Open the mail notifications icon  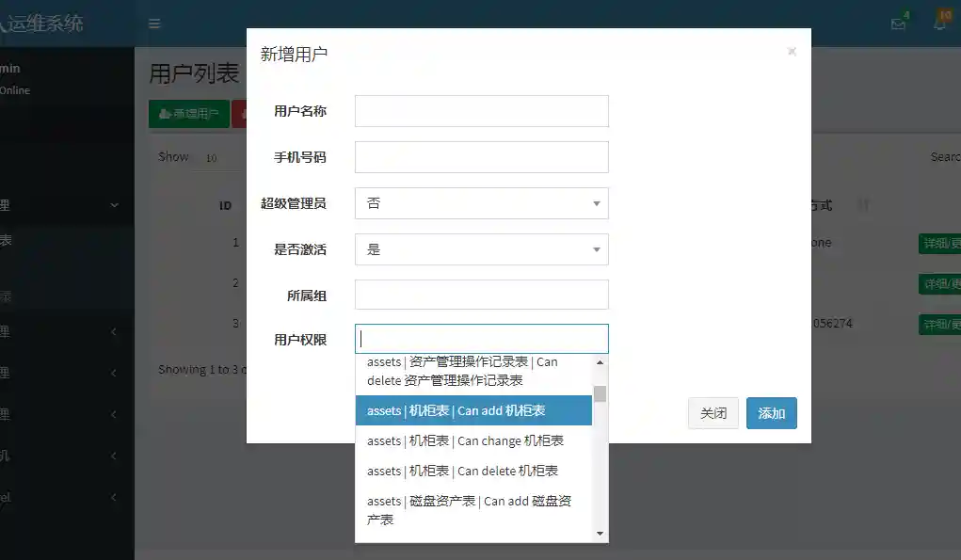point(899,24)
